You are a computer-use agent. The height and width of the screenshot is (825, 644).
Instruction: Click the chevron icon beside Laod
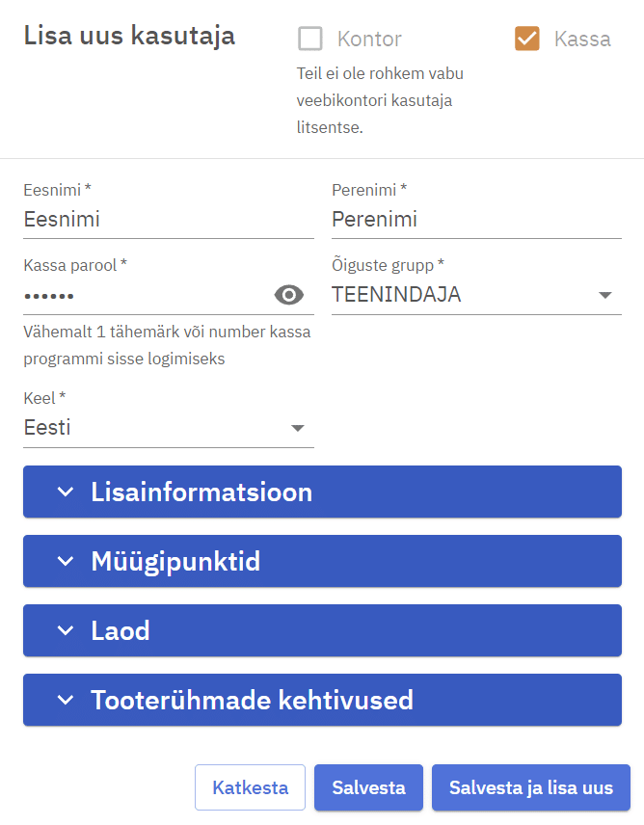click(x=65, y=630)
